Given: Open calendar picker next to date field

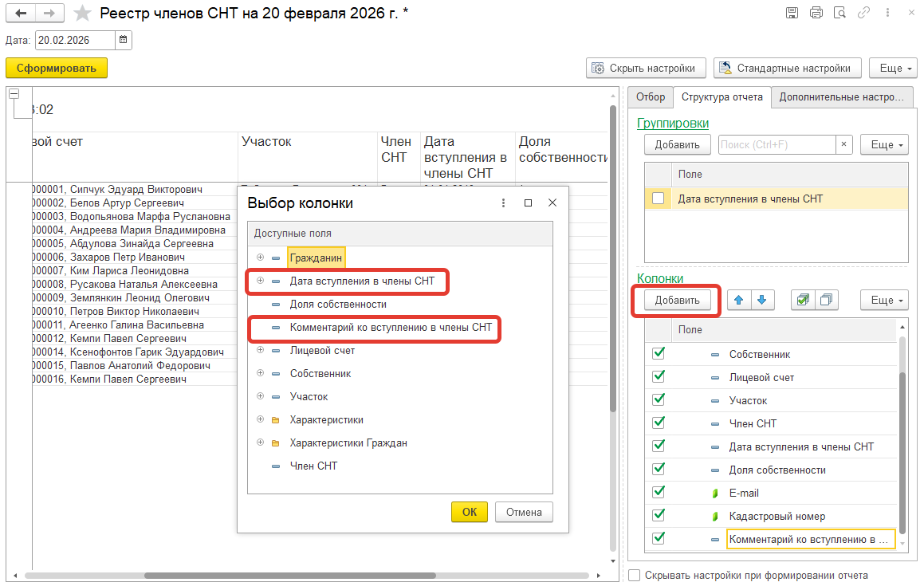Looking at the screenshot, I should coord(124,40).
